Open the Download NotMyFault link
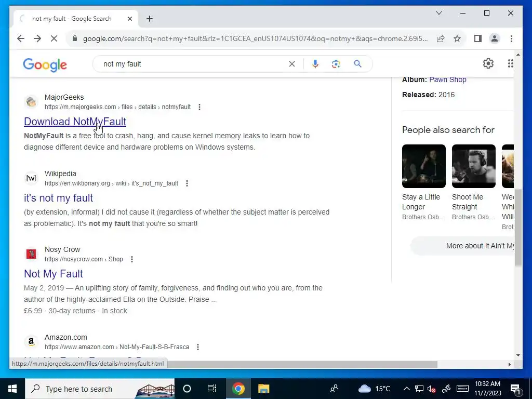 click(x=75, y=122)
